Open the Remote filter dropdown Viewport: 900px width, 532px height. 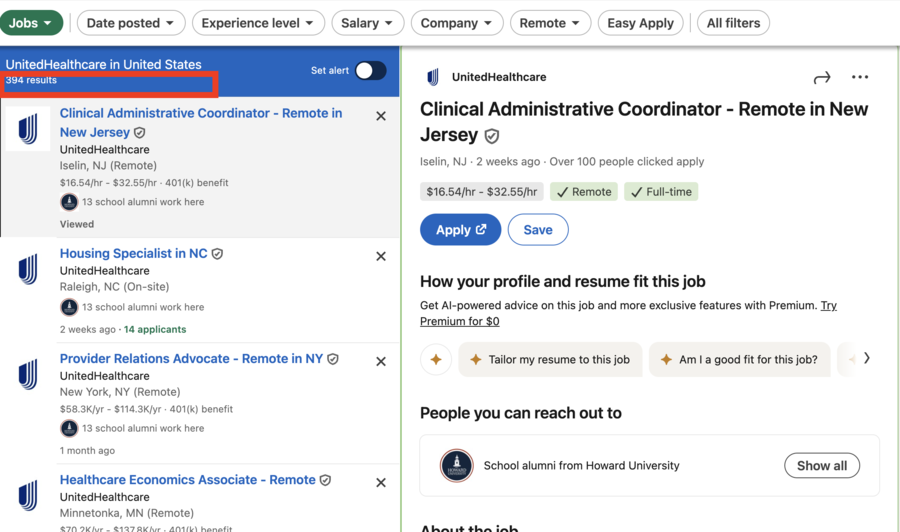pos(550,23)
